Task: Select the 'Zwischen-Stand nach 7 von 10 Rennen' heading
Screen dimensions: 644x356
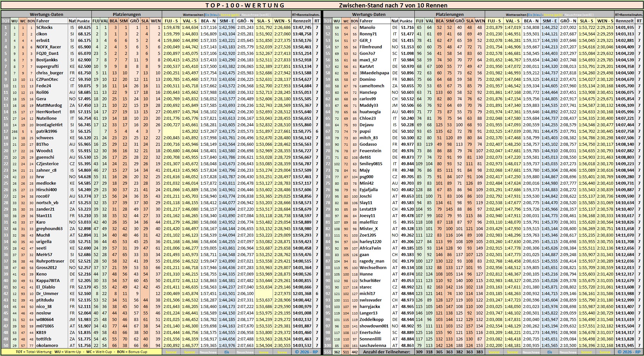Action: pyautogui.click(x=393, y=5)
